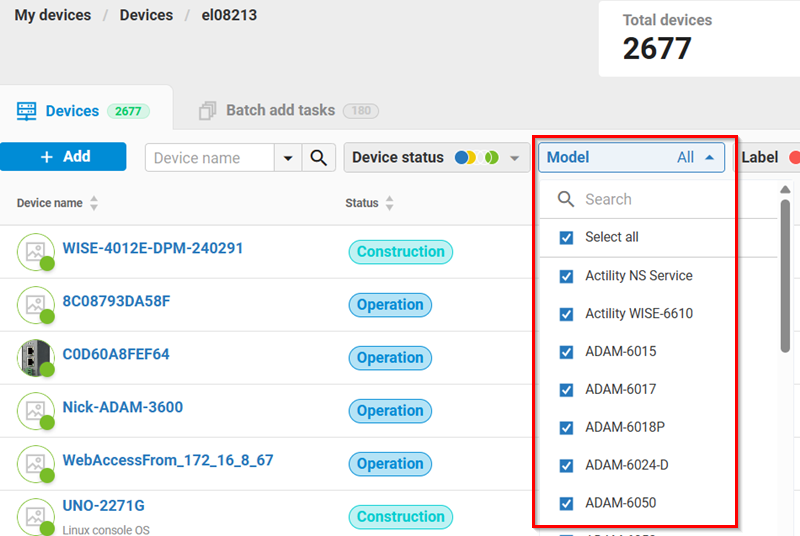Viewport: 800px width, 536px height.
Task: Switch to the Batch add tasks tab
Action: [280, 111]
